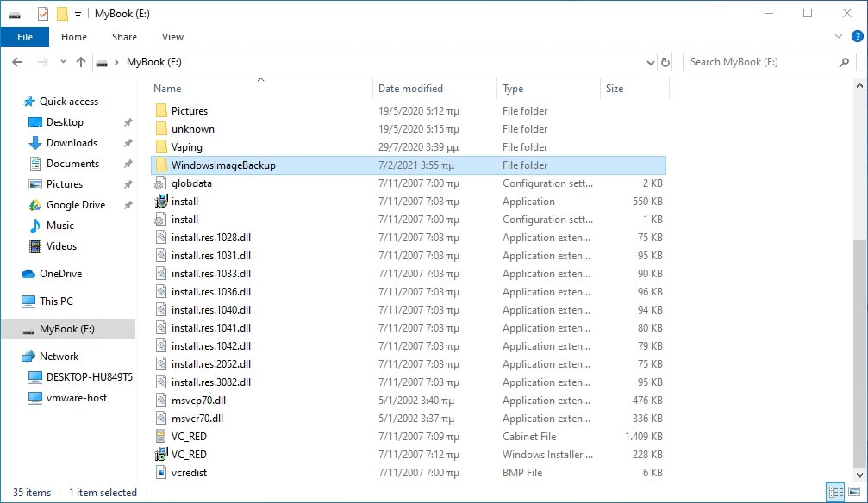
Task: Select the unknown folder icon
Action: (160, 129)
